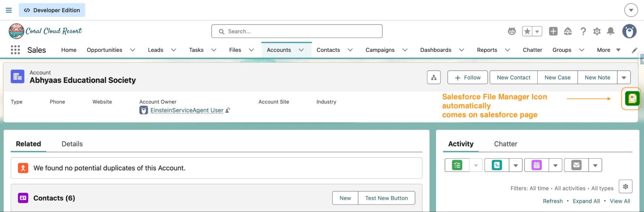
Task: Click the Email envelope icon button
Action: pos(576,165)
